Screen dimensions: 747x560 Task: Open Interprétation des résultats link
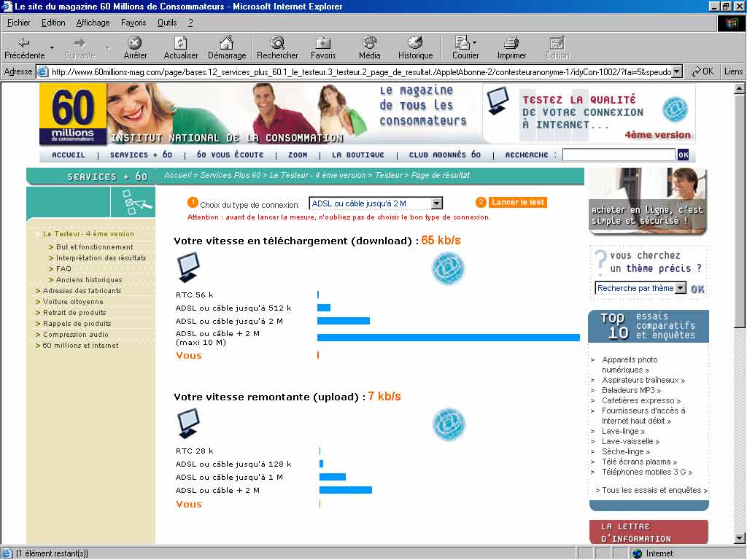point(101,257)
